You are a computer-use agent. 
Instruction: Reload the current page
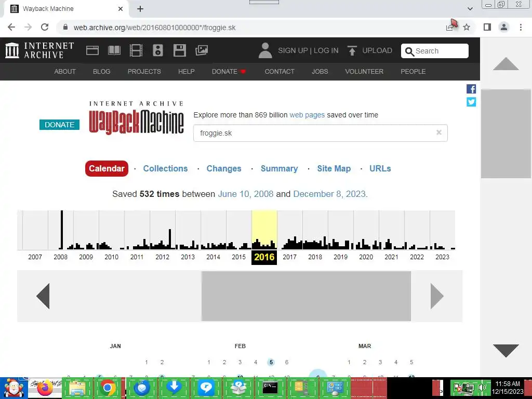pyautogui.click(x=45, y=27)
